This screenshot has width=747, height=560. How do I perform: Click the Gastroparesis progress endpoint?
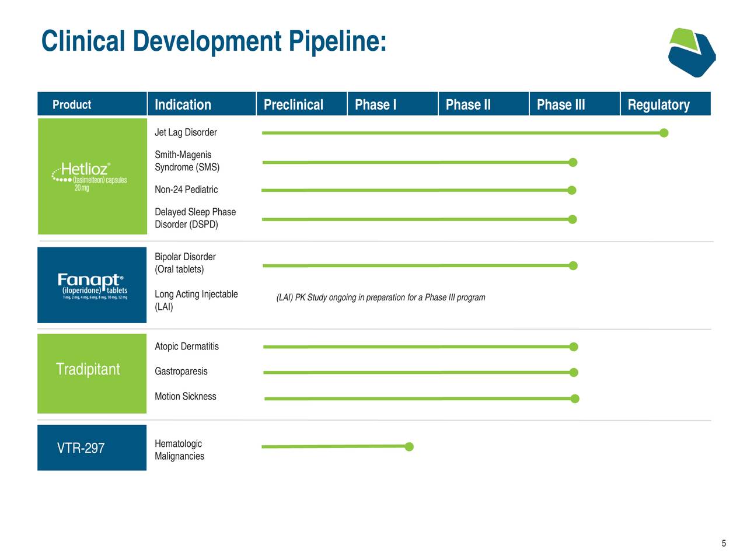574,372
